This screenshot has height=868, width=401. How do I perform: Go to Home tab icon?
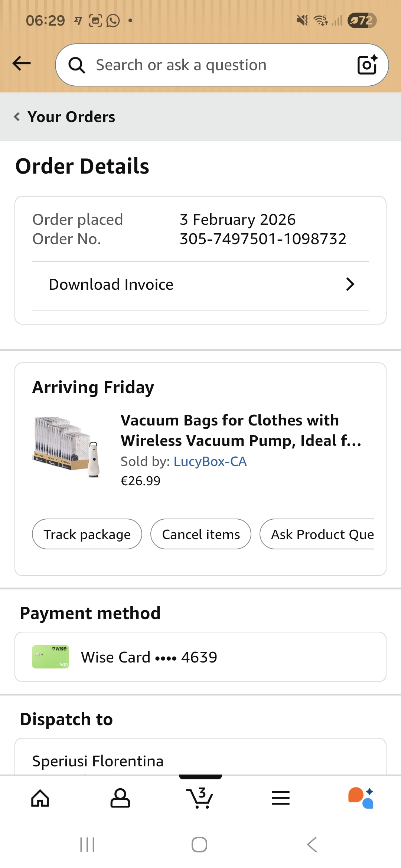pyautogui.click(x=40, y=798)
